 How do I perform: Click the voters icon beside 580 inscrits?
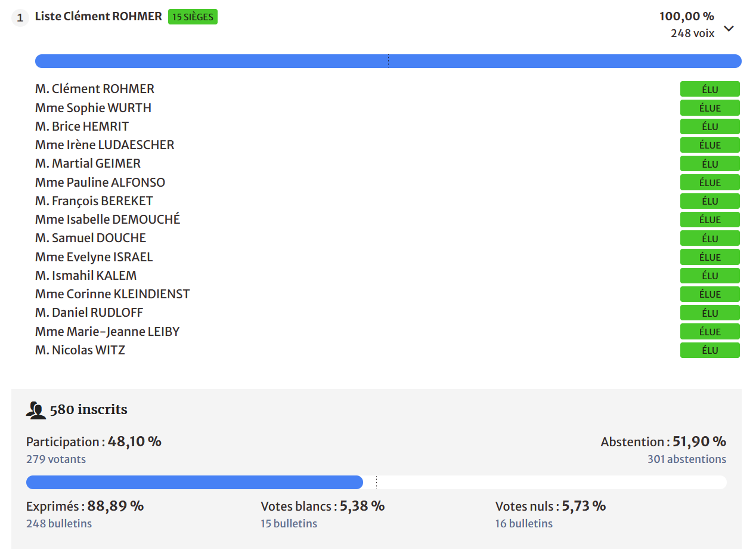(36, 410)
